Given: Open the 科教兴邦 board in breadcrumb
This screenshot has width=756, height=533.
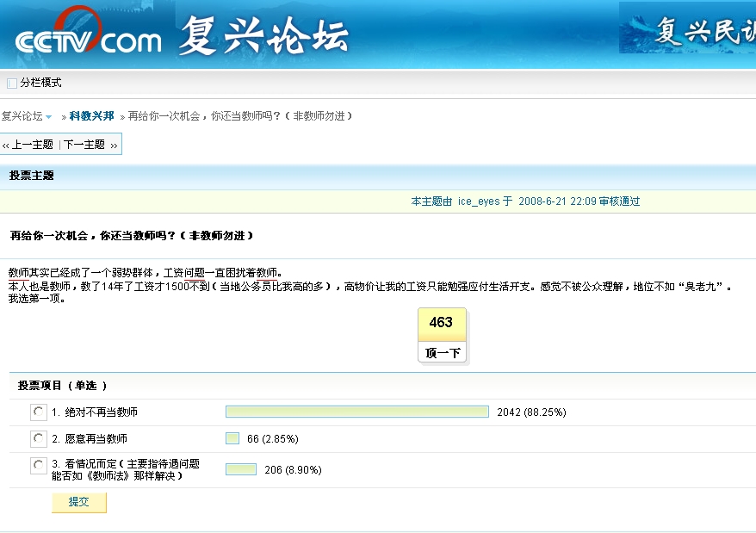Looking at the screenshot, I should click(x=91, y=116).
